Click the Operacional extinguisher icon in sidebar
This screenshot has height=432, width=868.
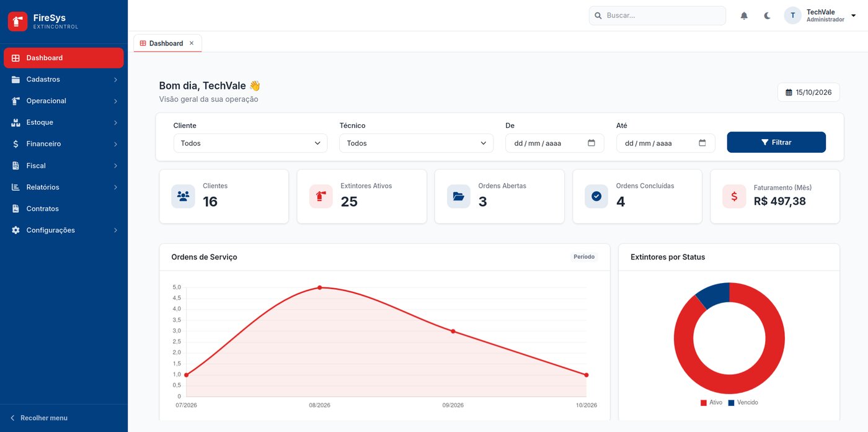click(x=15, y=101)
